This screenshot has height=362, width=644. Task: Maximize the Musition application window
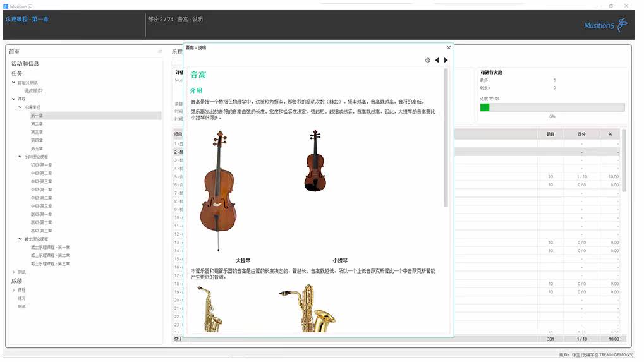click(x=611, y=6)
